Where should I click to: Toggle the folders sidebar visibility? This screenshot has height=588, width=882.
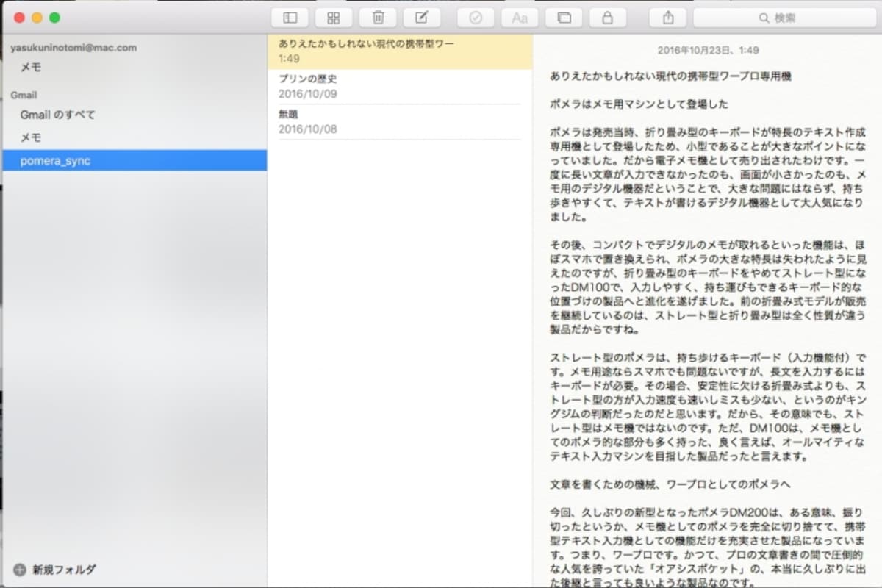[290, 18]
